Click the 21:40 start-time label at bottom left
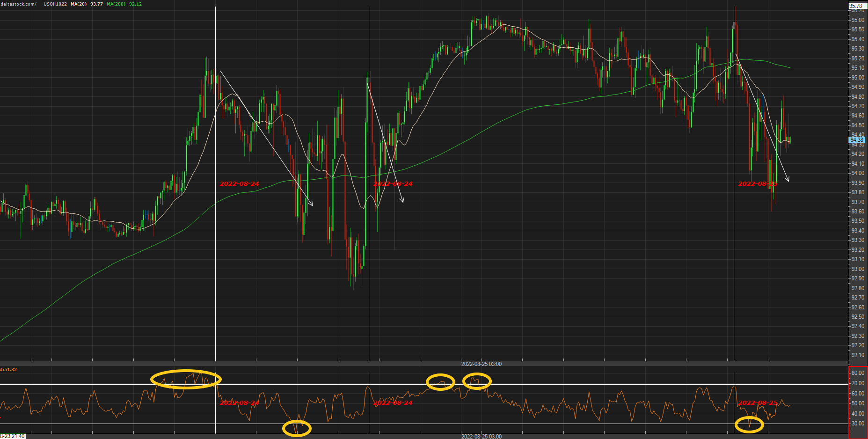This screenshot has height=439, width=868. pyautogui.click(x=12, y=436)
